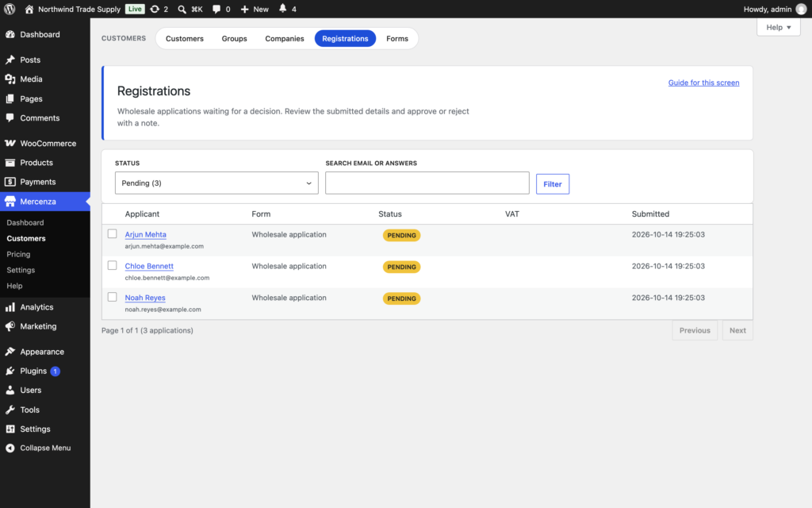Click the Appearance brush icon
This screenshot has width=812, height=508.
(10, 352)
